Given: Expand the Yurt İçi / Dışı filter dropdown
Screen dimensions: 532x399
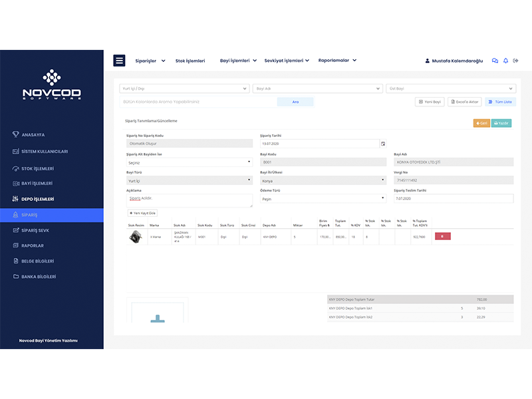Looking at the screenshot, I should point(184,88).
